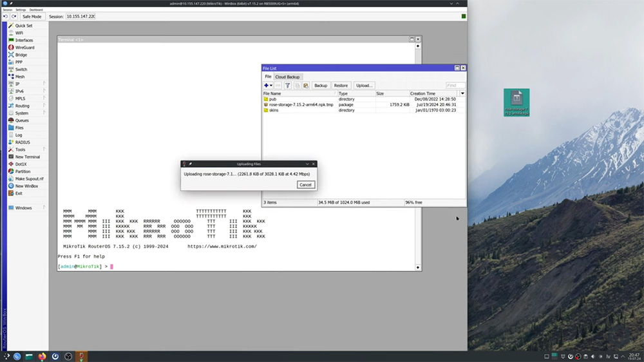This screenshot has height=362, width=644.
Task: Click the Filter funnel icon in File List
Action: pyautogui.click(x=287, y=86)
